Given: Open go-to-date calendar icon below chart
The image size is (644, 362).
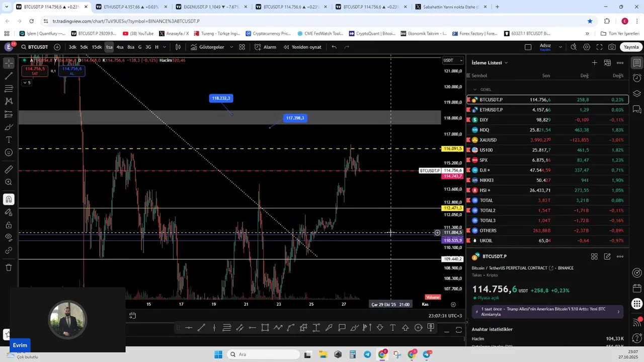Looking at the screenshot, I should (x=132, y=316).
